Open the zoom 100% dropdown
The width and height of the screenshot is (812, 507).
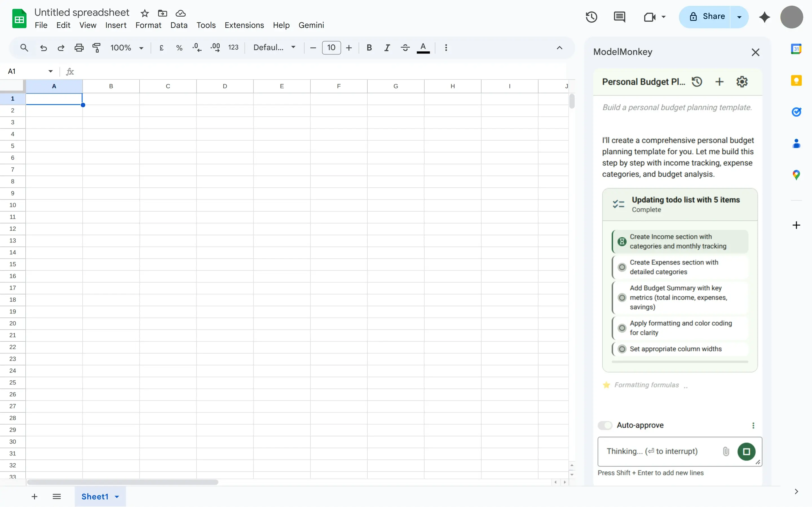coord(127,48)
